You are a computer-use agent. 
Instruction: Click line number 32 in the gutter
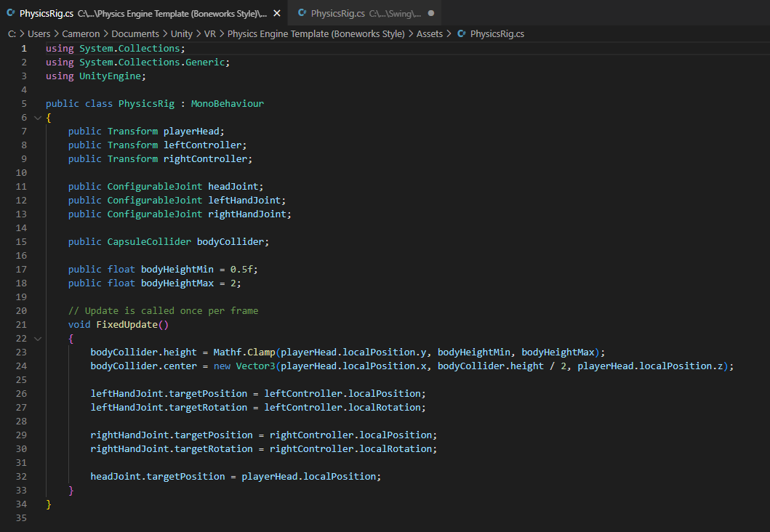click(x=20, y=477)
